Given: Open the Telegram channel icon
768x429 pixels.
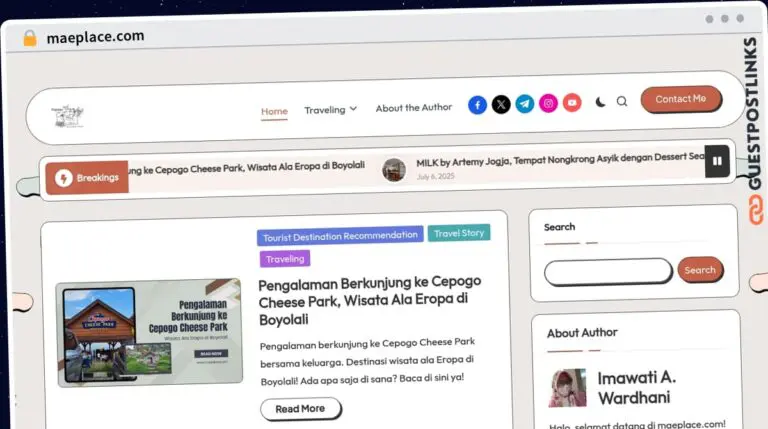Looking at the screenshot, I should coord(524,104).
